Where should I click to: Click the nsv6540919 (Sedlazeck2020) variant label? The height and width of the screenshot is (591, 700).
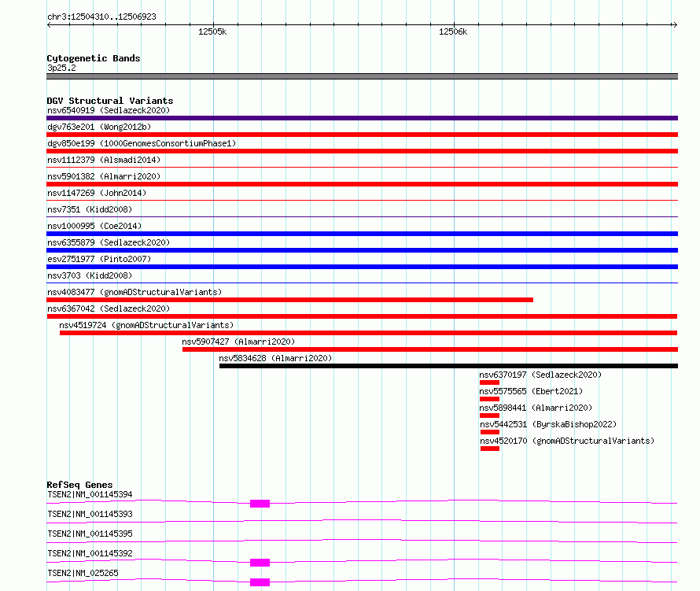(x=109, y=110)
